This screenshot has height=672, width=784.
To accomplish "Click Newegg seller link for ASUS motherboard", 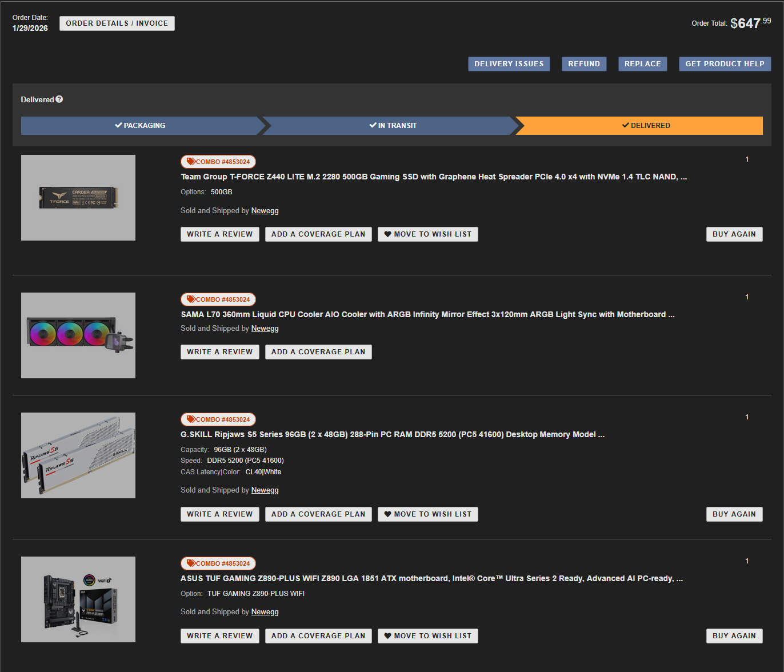I will 265,612.
